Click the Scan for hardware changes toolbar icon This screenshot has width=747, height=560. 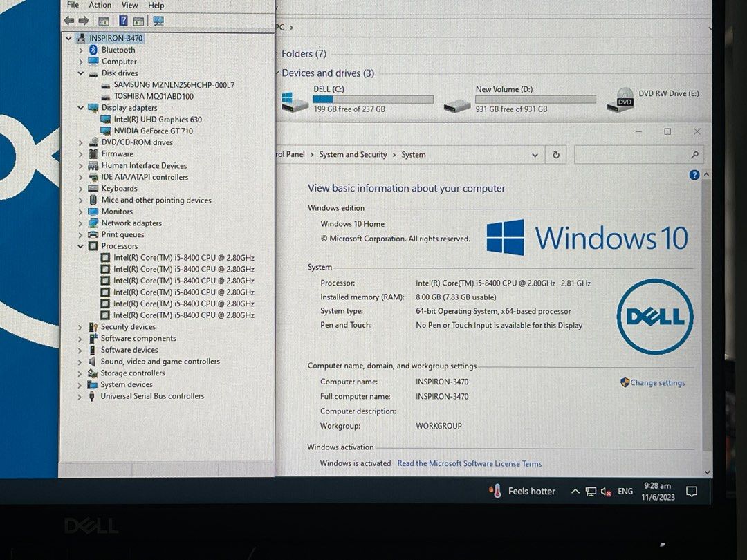tap(158, 20)
